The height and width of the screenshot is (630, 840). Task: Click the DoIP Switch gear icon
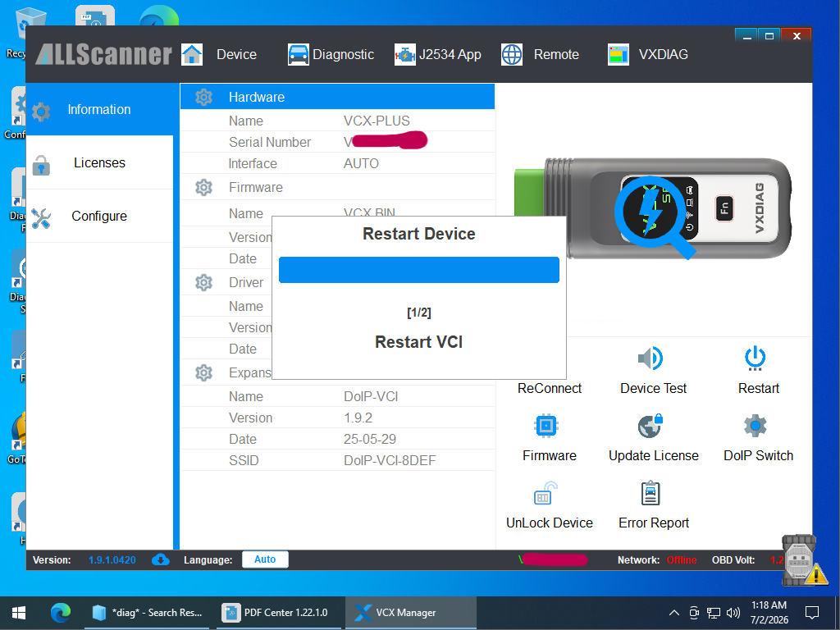755,426
